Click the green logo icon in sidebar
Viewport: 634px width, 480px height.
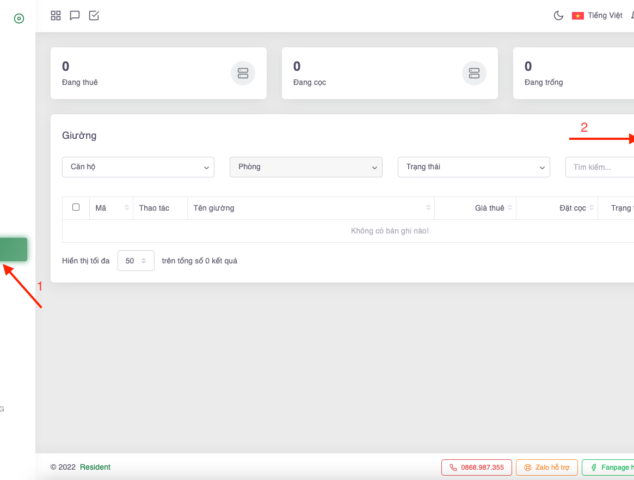pyautogui.click(x=18, y=19)
